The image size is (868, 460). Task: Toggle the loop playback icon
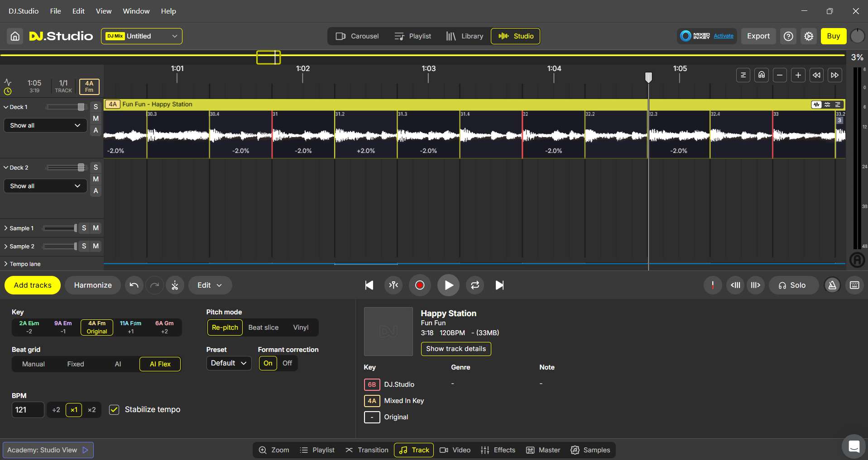(x=475, y=285)
